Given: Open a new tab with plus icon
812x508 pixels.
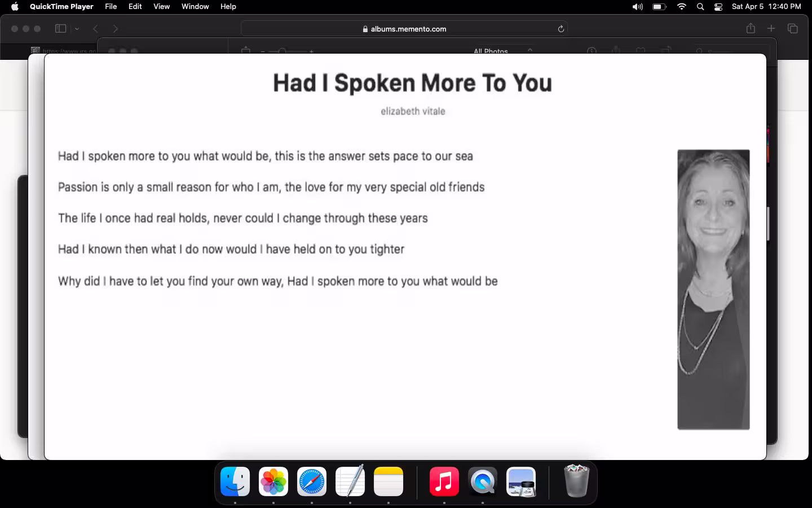Looking at the screenshot, I should (771, 28).
